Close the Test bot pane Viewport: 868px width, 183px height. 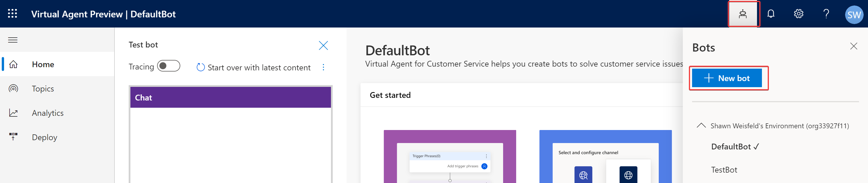tap(323, 45)
